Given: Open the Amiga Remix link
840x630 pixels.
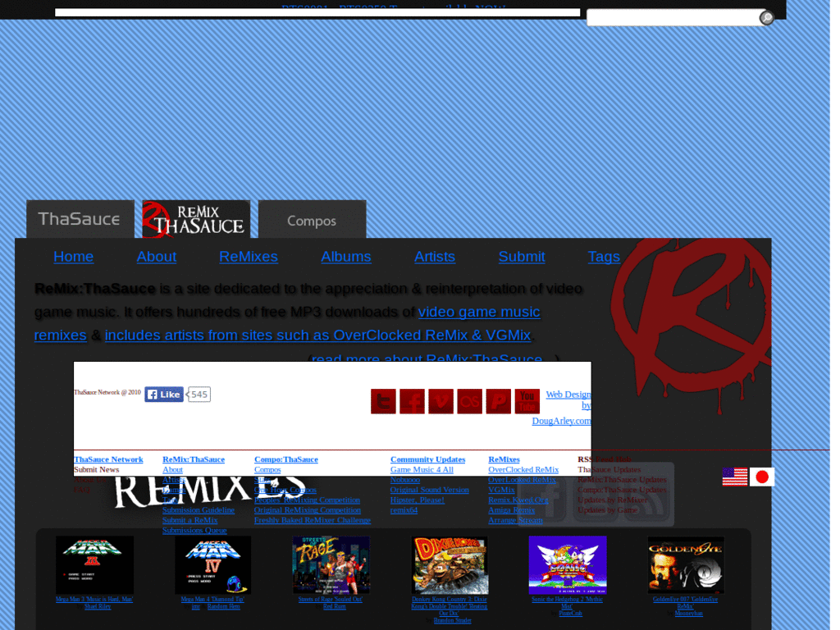Looking at the screenshot, I should point(512,510).
